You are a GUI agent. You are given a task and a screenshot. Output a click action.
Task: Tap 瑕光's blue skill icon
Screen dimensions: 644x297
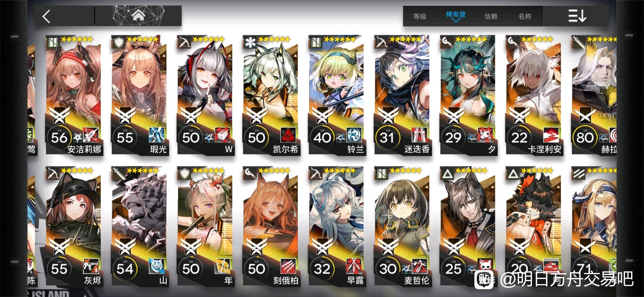[157, 135]
